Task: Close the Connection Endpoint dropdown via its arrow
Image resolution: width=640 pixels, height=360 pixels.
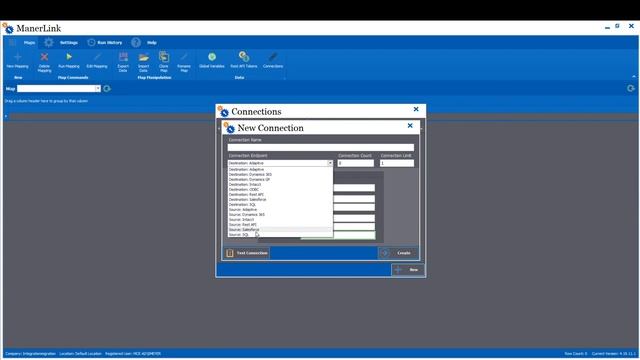Action: click(x=330, y=163)
